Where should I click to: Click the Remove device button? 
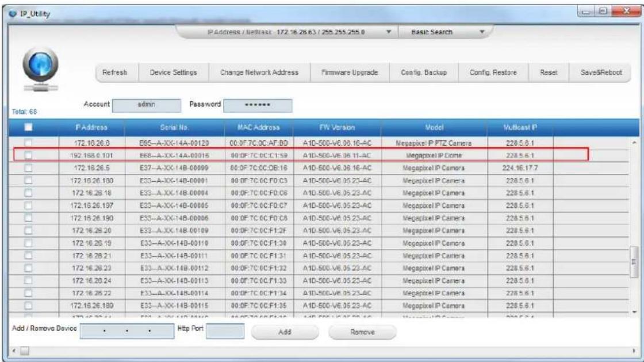click(x=362, y=332)
